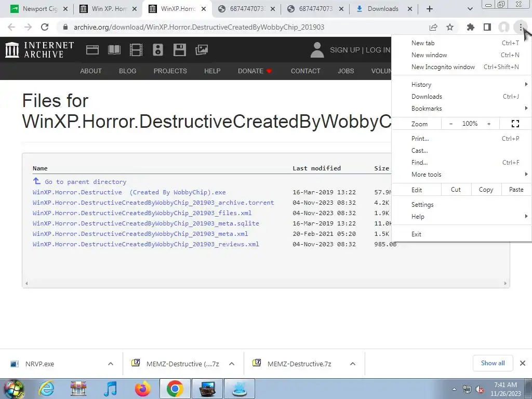Viewport: 532px width, 399px height.
Task: Close the Win XP. Horr tab
Action: click(x=135, y=9)
